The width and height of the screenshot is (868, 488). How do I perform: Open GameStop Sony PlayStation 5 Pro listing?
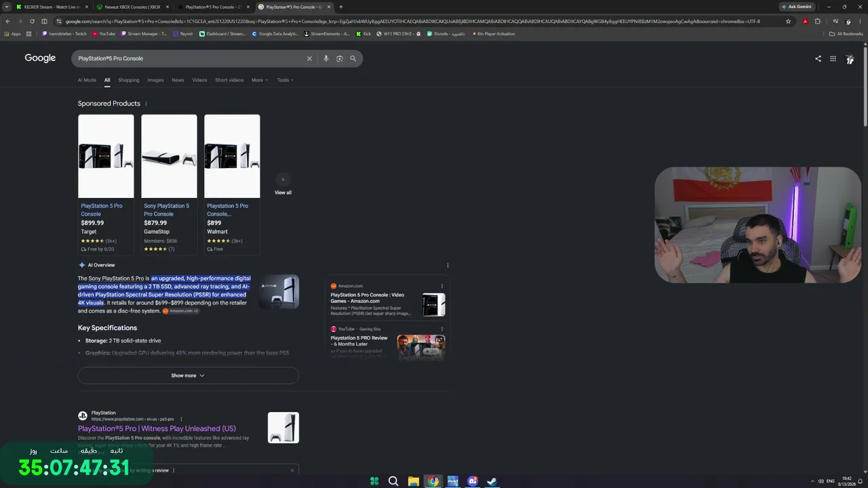click(x=169, y=184)
